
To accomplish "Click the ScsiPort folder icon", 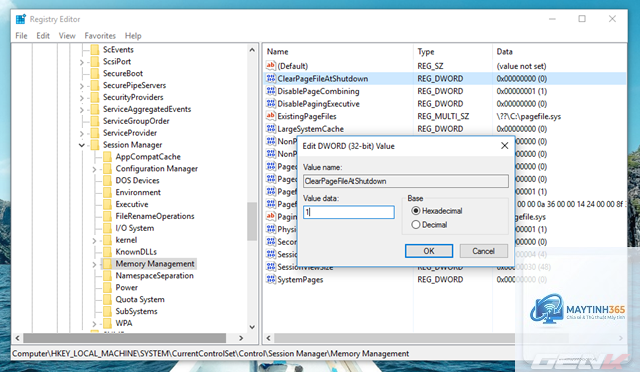I will pos(95,62).
